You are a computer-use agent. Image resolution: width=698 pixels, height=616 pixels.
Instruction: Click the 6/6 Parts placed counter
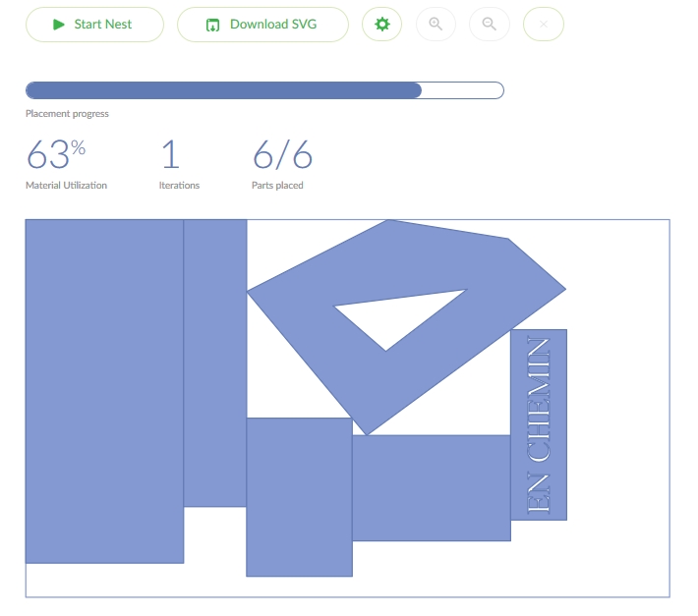click(x=282, y=155)
